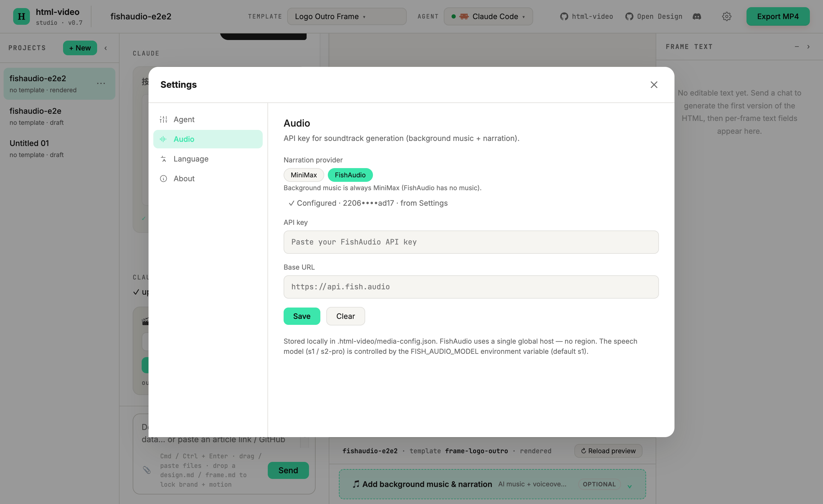The width and height of the screenshot is (823, 504).
Task: Click the paperclip attach icon
Action: coord(147,470)
